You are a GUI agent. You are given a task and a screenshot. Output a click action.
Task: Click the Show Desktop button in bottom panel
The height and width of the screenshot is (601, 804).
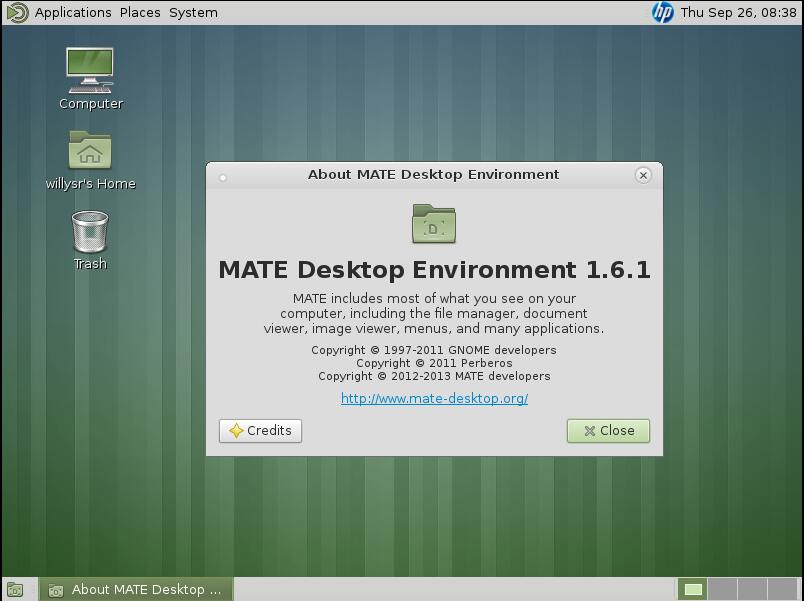[x=15, y=590]
